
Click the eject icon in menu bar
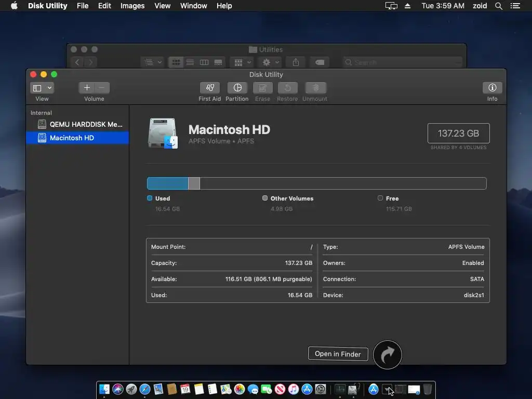click(x=407, y=6)
